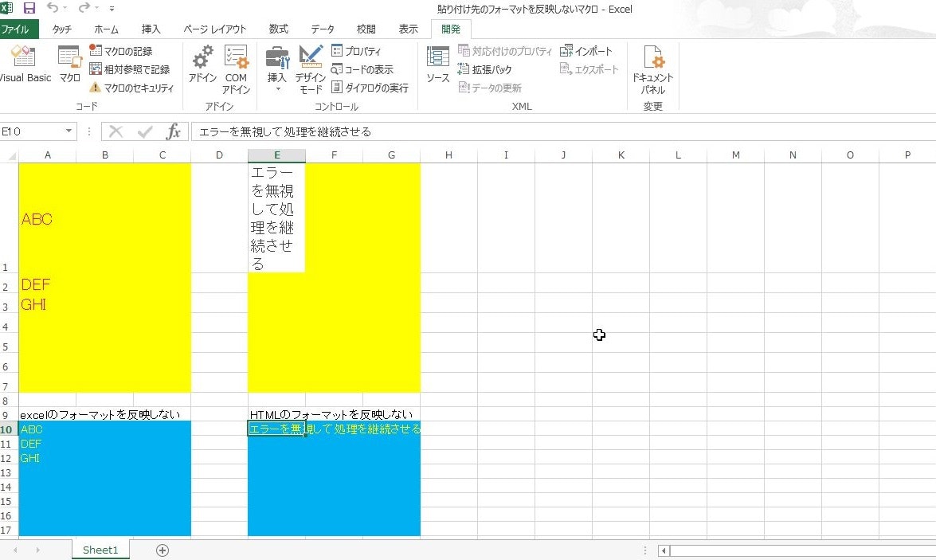Open the undo history dropdown arrow

[x=65, y=8]
